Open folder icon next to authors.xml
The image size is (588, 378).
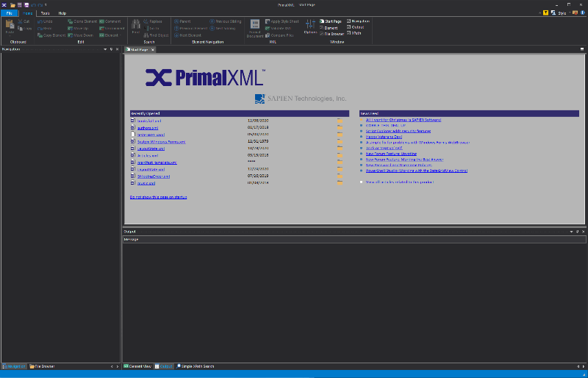(340, 127)
